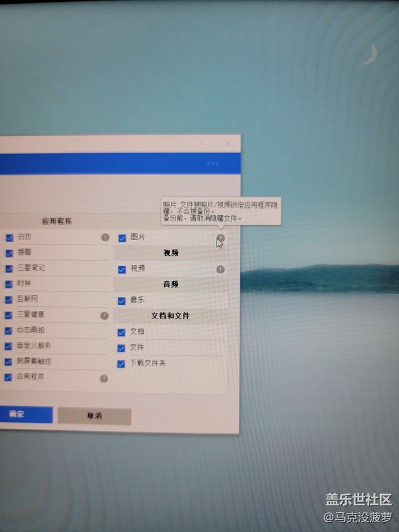Click the info icon beside 图片

click(220, 237)
